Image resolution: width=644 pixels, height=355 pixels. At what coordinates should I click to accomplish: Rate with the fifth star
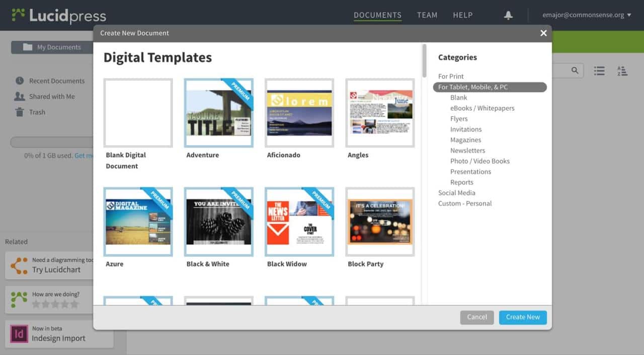[75, 304]
